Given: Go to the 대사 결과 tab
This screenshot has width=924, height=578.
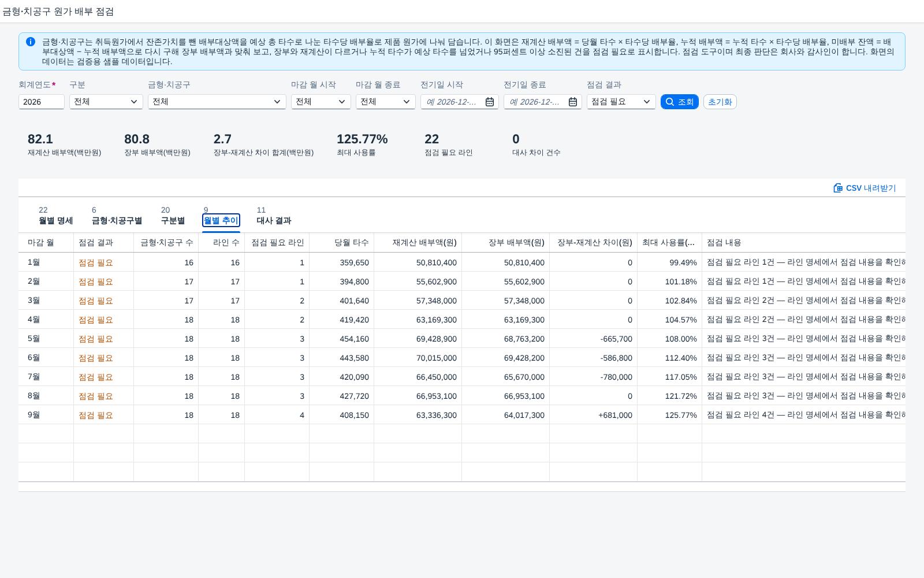Looking at the screenshot, I should coord(274,216).
